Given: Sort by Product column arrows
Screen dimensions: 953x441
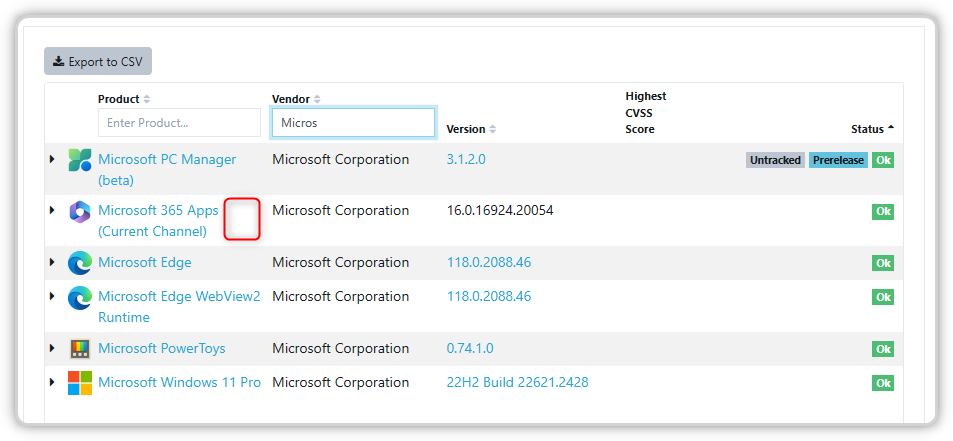Looking at the screenshot, I should [x=146, y=99].
